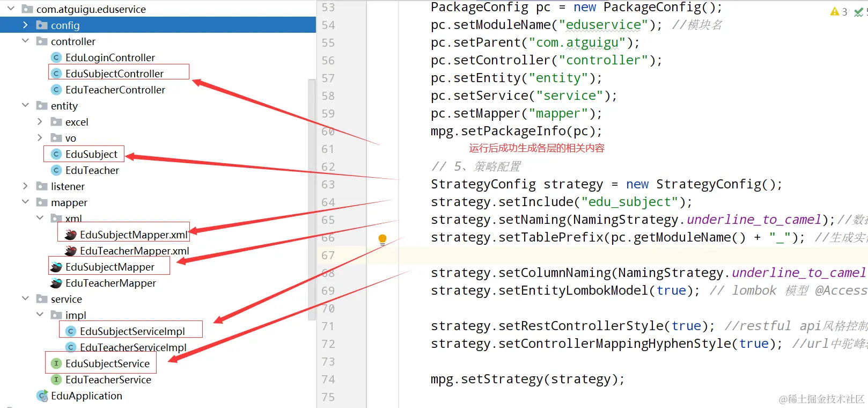The height and width of the screenshot is (408, 868).
Task: Click the EduLoginController class icon
Action: pos(56,57)
